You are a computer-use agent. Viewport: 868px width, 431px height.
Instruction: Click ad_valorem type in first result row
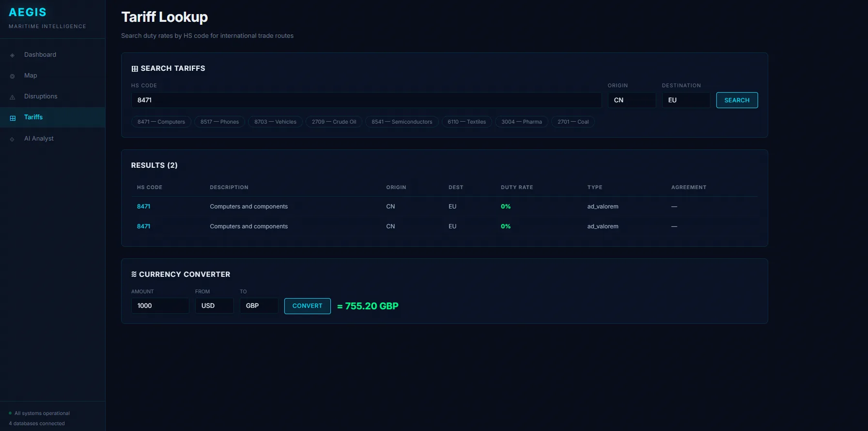pyautogui.click(x=603, y=207)
